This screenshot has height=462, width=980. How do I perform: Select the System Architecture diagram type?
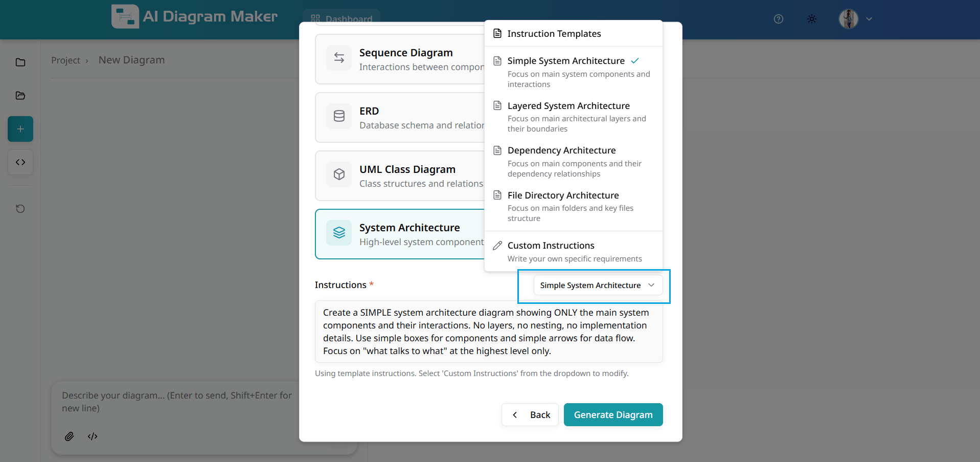point(409,234)
